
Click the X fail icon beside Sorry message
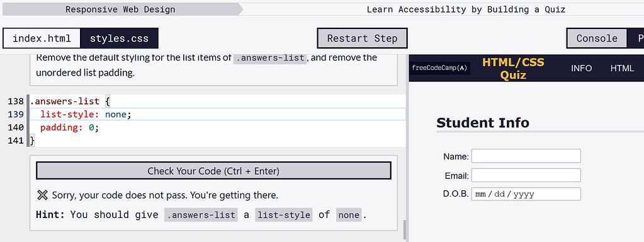click(42, 195)
